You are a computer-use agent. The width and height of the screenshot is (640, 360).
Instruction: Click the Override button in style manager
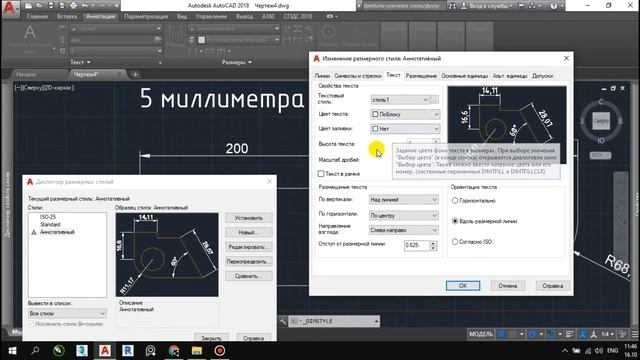249,261
